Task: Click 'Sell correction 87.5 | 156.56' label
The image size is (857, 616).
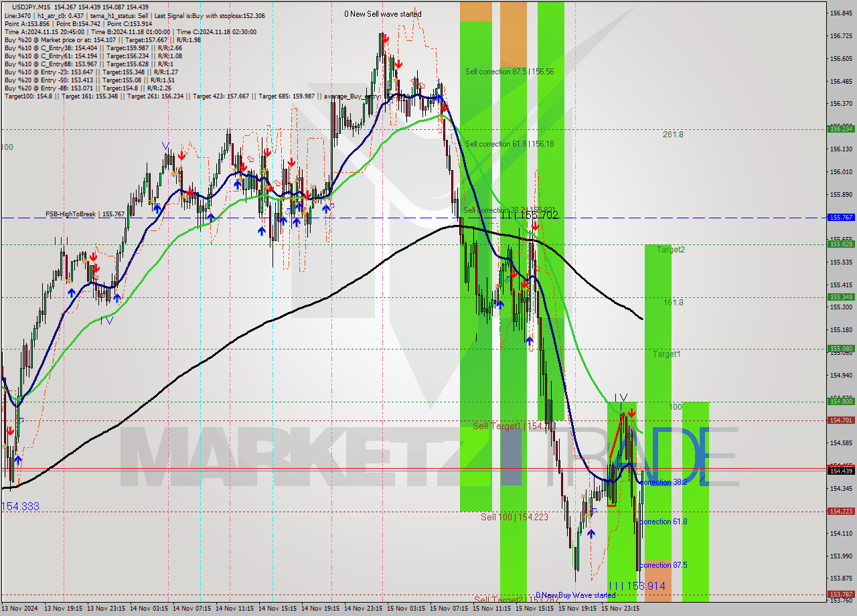Action: click(510, 71)
